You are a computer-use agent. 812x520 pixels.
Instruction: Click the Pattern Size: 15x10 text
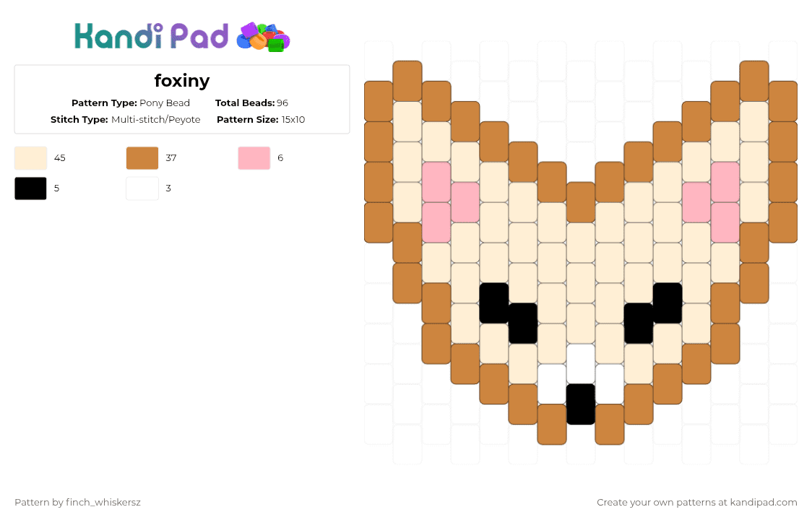[x=261, y=120]
